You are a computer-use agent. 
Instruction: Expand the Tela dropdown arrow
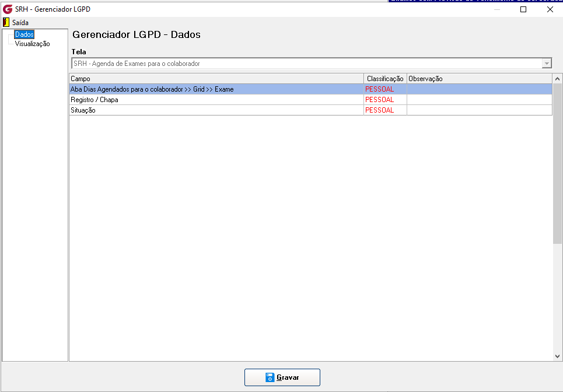(x=547, y=64)
